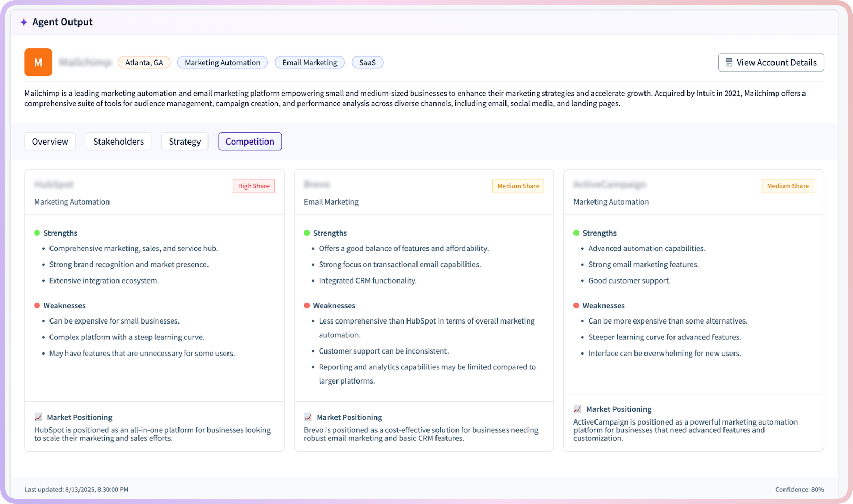
Task: Click the Atlanta, GA location tag
Action: [x=144, y=63]
